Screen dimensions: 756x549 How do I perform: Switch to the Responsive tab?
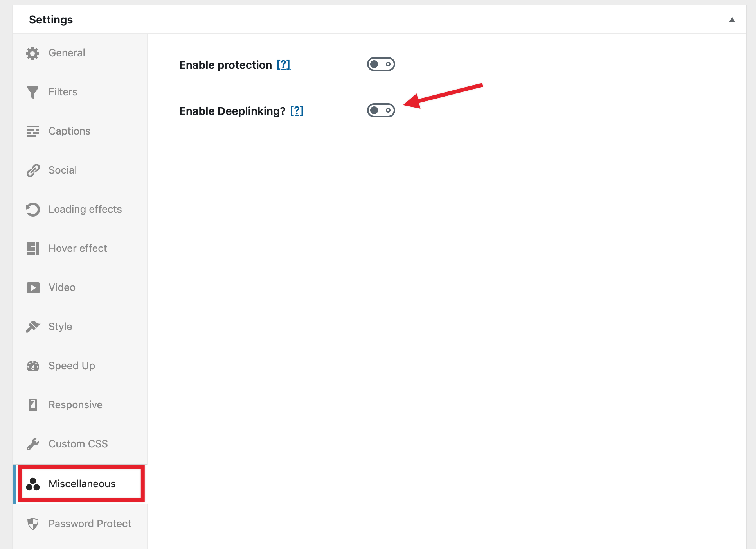76,405
